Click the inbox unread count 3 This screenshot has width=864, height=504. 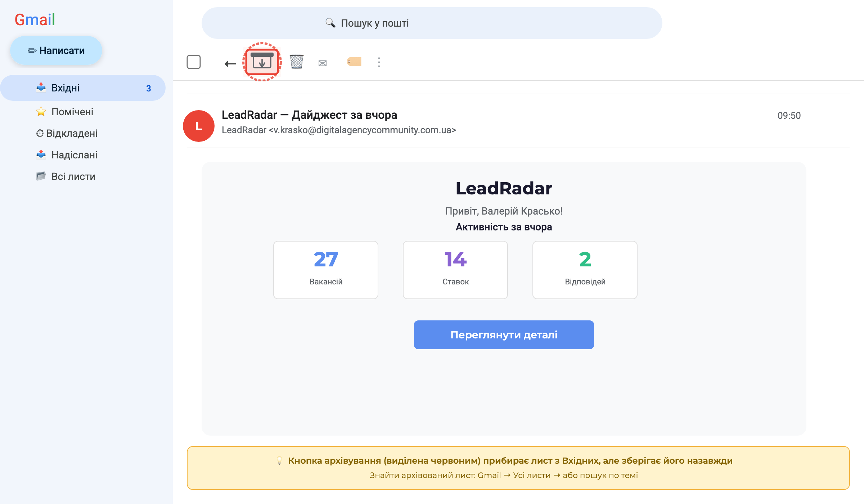149,88
